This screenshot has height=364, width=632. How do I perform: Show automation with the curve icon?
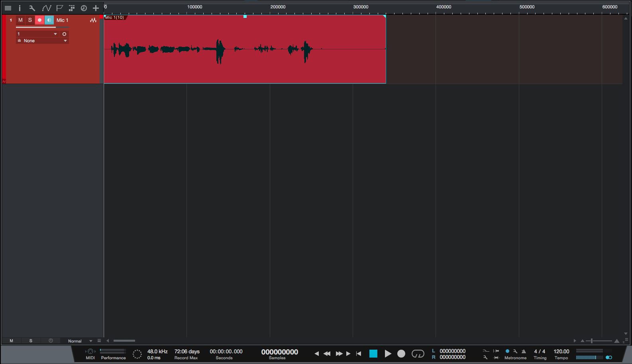[47, 8]
